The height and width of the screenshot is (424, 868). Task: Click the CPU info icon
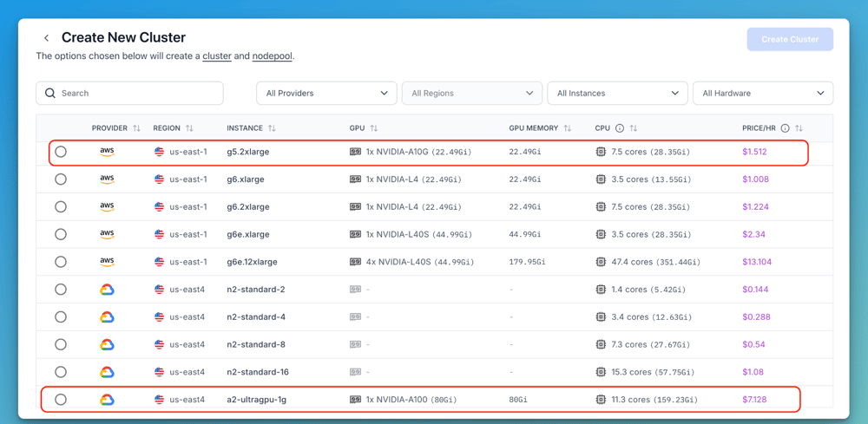coord(620,128)
